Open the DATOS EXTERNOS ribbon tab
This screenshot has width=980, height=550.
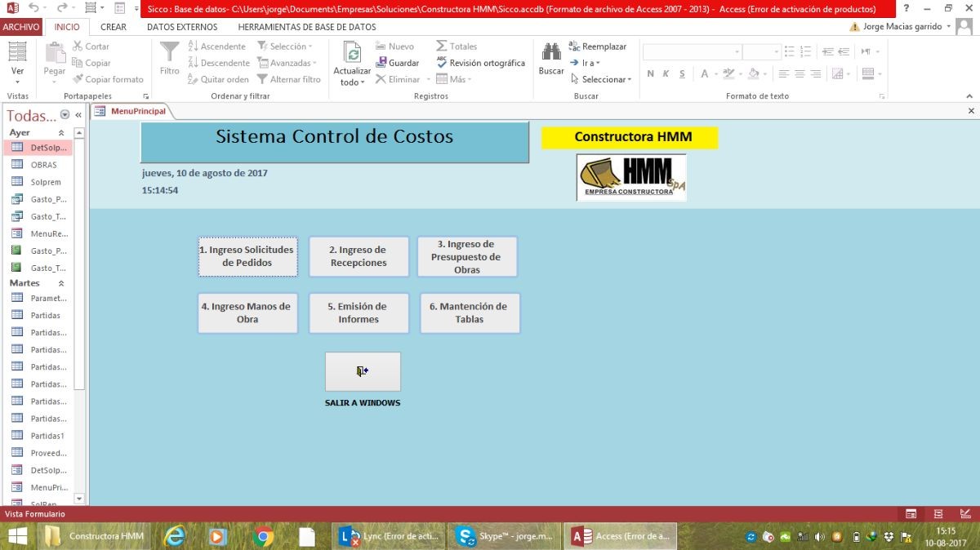tap(182, 27)
